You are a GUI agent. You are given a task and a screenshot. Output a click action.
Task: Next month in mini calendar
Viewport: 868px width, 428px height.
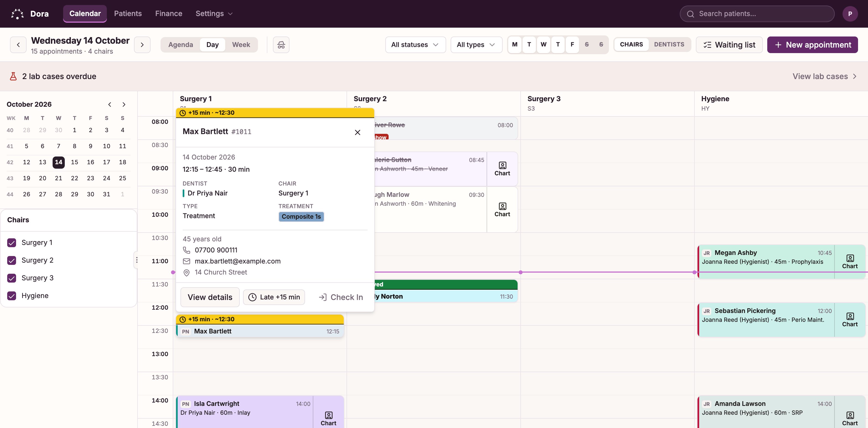(x=124, y=104)
